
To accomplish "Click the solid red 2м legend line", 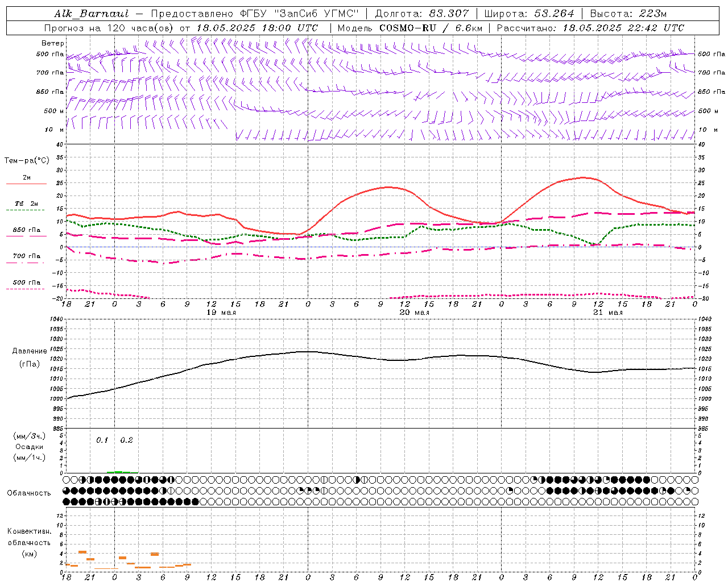I will [x=26, y=184].
